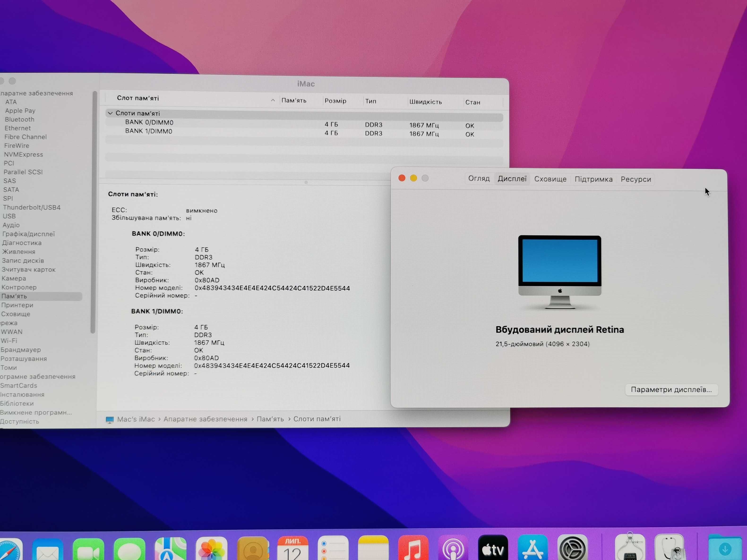Screen dimensions: 747x560
Task: Collapse the Слоти пам'яті tree row
Action: point(110,113)
